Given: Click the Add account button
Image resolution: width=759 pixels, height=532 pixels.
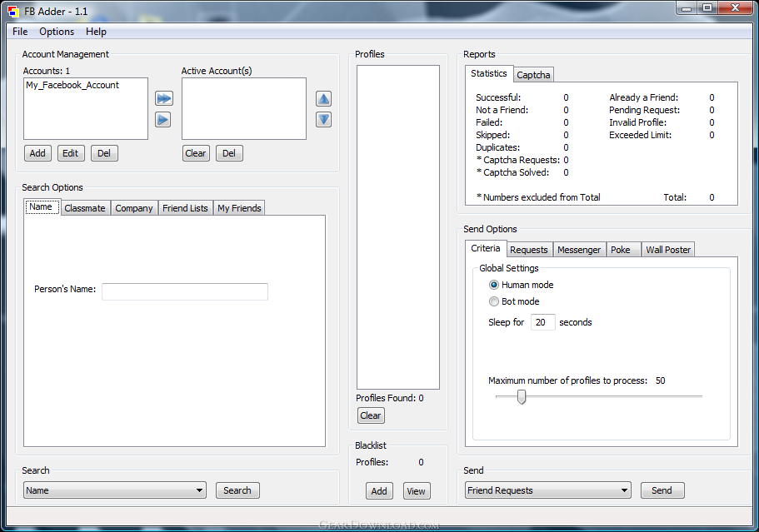Looking at the screenshot, I should point(37,153).
